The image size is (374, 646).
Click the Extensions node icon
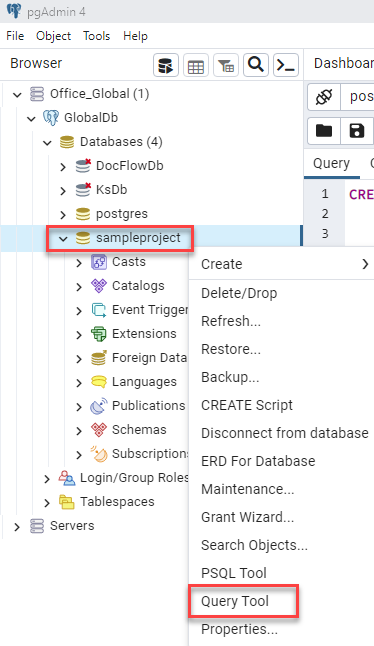coord(99,334)
